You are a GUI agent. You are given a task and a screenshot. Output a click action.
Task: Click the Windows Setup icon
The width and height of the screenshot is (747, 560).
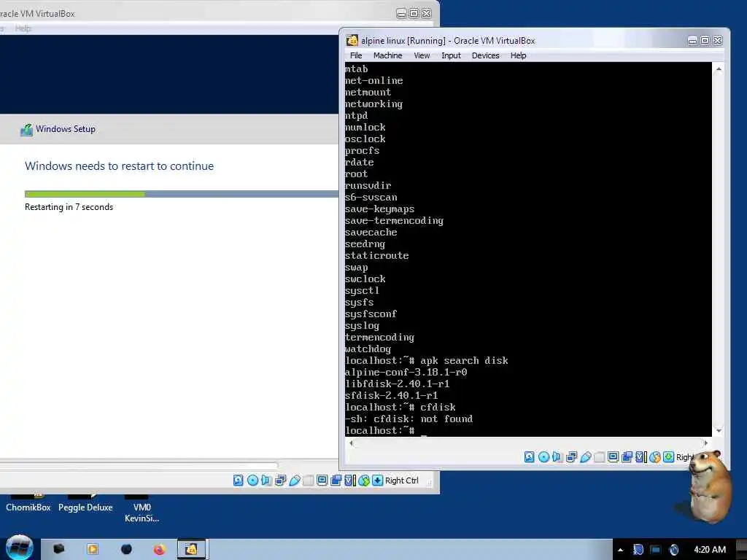[27, 129]
